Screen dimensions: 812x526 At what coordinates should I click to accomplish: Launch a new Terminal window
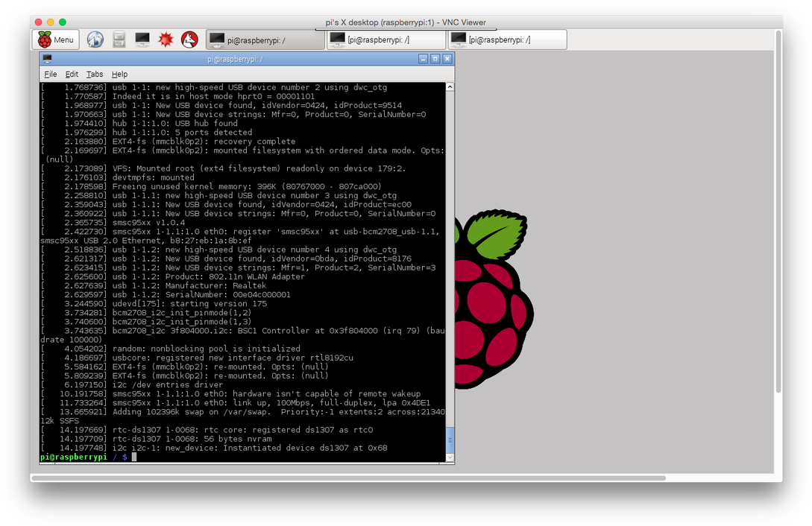(x=142, y=39)
